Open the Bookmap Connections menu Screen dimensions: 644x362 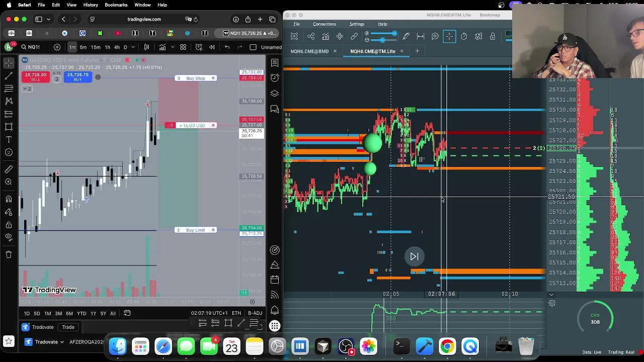click(x=325, y=24)
